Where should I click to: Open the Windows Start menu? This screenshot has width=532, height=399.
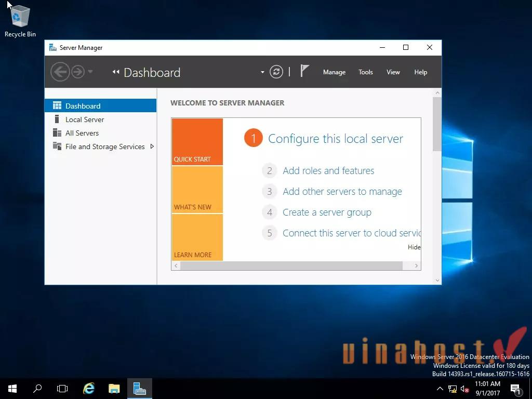[x=11, y=388]
